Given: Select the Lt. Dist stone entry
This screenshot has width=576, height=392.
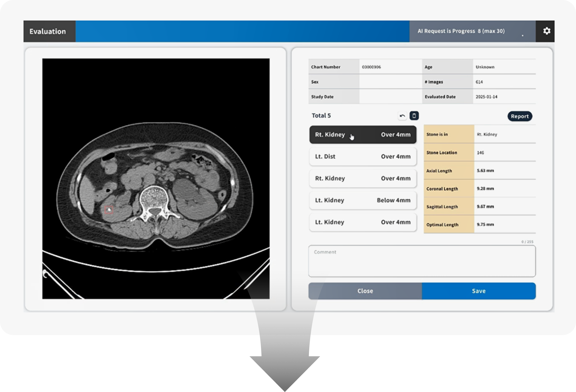Looking at the screenshot, I should coord(363,156).
